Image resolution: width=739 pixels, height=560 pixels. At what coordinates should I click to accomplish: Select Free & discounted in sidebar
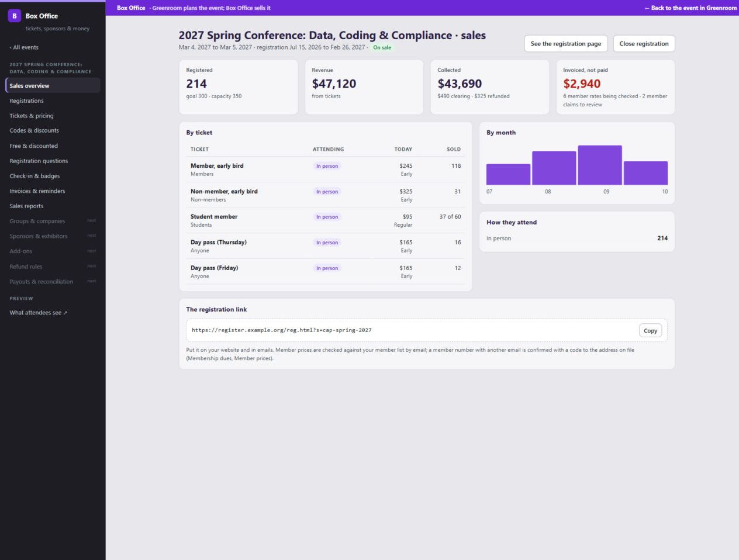point(53,146)
